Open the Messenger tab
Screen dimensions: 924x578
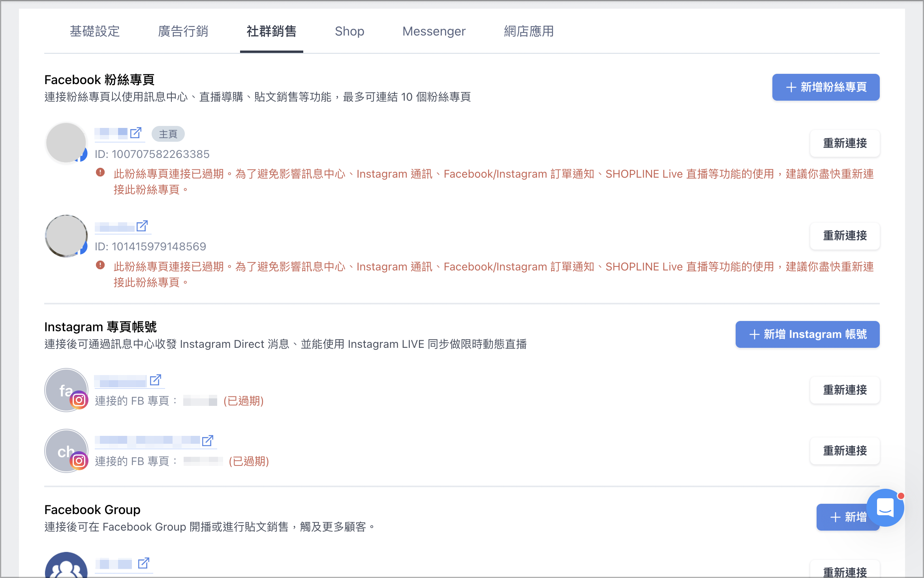click(x=434, y=31)
